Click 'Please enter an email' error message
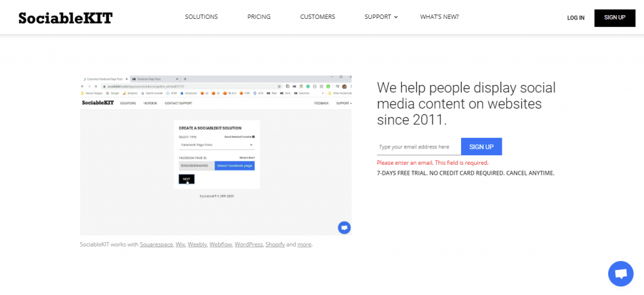Viewport: 644px width, 295px height. coord(433,163)
